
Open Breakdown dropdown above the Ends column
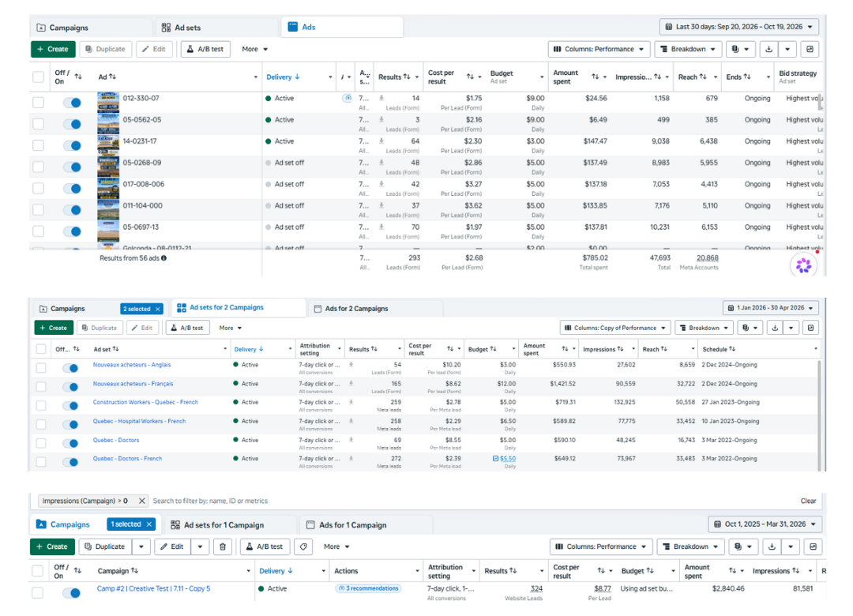tap(688, 49)
